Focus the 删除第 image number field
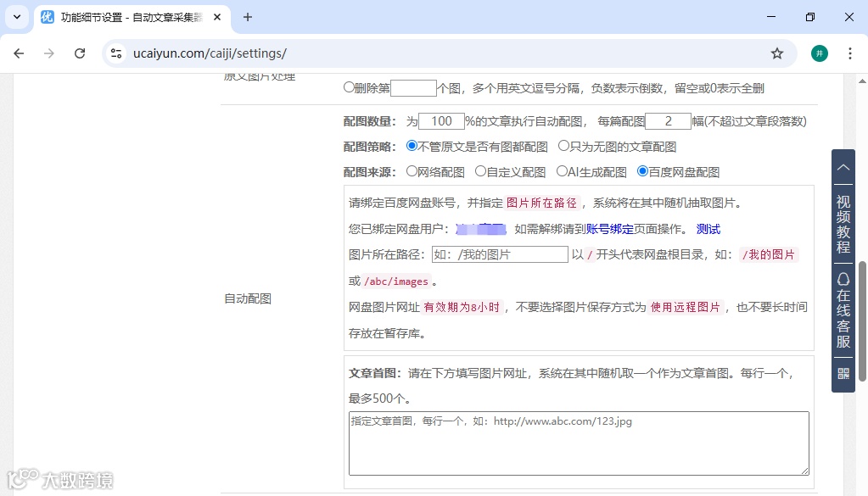This screenshot has height=496, width=868. click(413, 88)
